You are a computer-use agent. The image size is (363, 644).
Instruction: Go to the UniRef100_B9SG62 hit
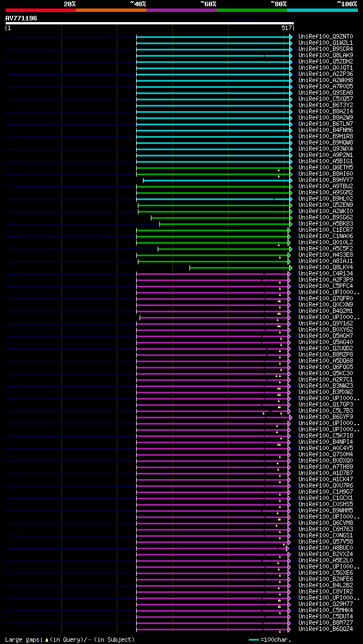[326, 217]
